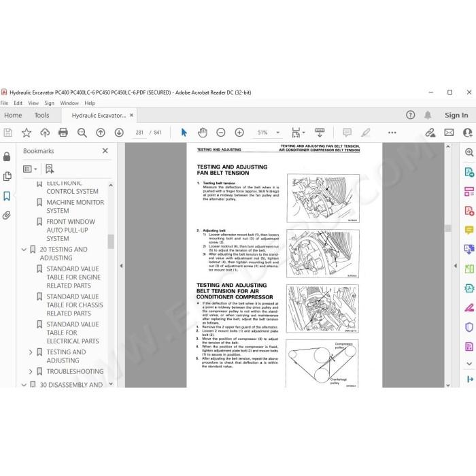Expand more tools chevron in right pane
This screenshot has width=476, height=476.
tap(469, 364)
